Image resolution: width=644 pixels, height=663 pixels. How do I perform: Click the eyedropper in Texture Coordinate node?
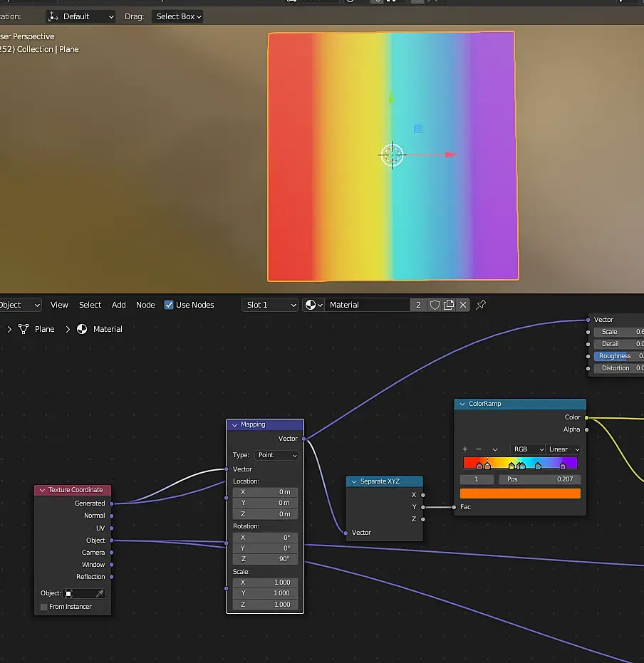(100, 593)
